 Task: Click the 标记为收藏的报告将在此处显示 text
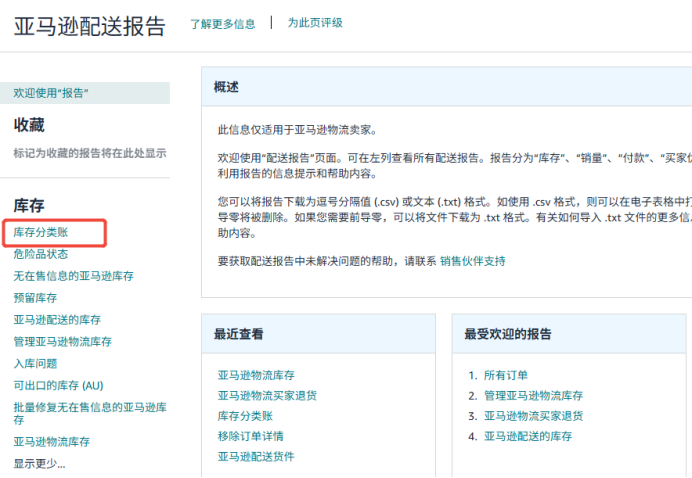point(90,154)
